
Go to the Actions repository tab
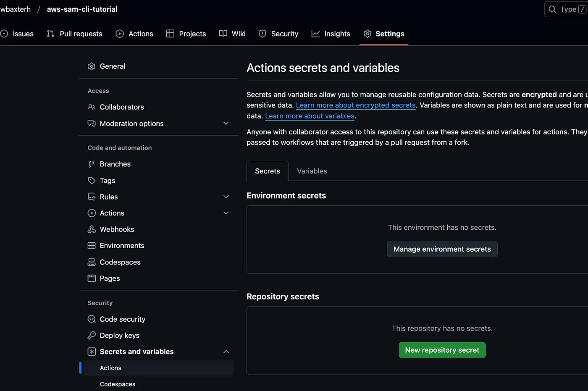134,34
